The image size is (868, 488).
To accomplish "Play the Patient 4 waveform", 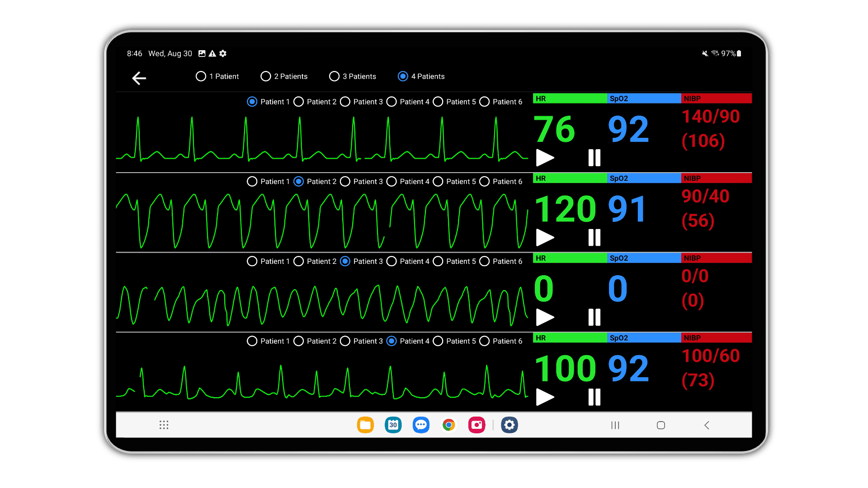I will (545, 398).
